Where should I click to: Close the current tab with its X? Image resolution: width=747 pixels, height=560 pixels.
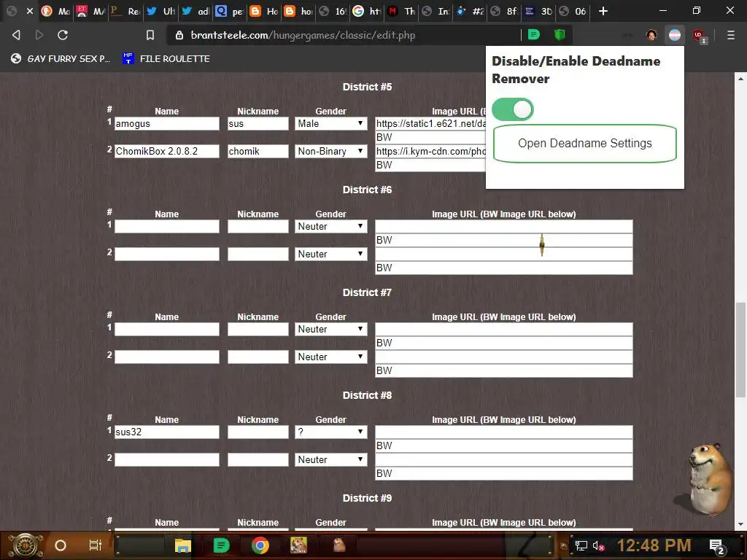[29, 10]
